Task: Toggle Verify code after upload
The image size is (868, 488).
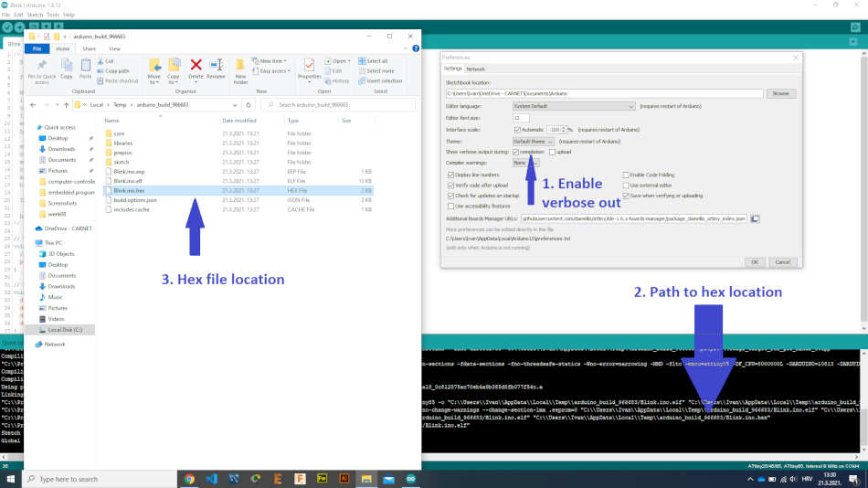Action: [450, 186]
